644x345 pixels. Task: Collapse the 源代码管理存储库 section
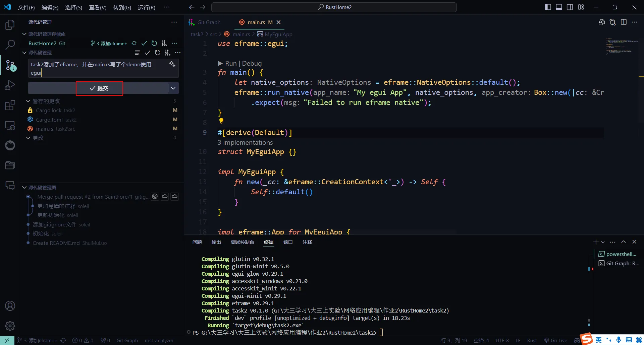pos(24,34)
